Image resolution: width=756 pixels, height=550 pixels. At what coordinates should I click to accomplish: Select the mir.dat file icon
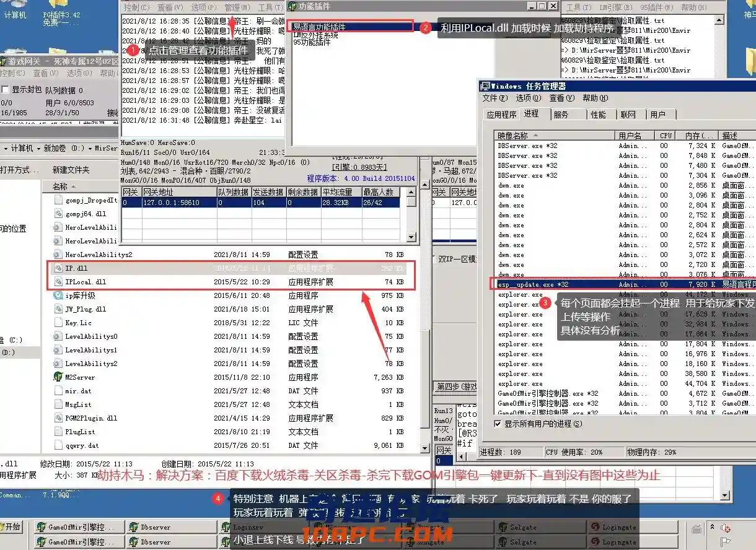pos(59,391)
